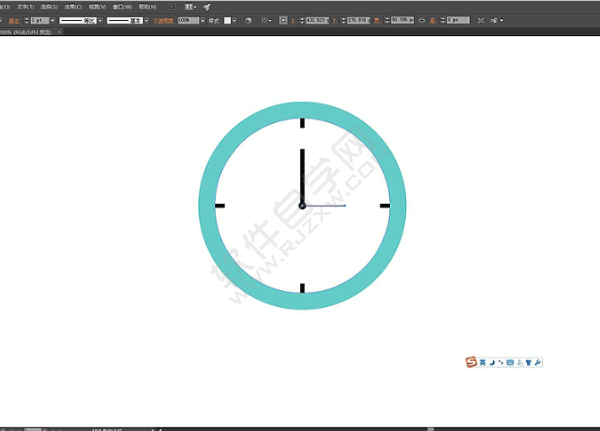This screenshot has height=431, width=600.
Task: Edit the Y coordinate value field
Action: (359, 20)
